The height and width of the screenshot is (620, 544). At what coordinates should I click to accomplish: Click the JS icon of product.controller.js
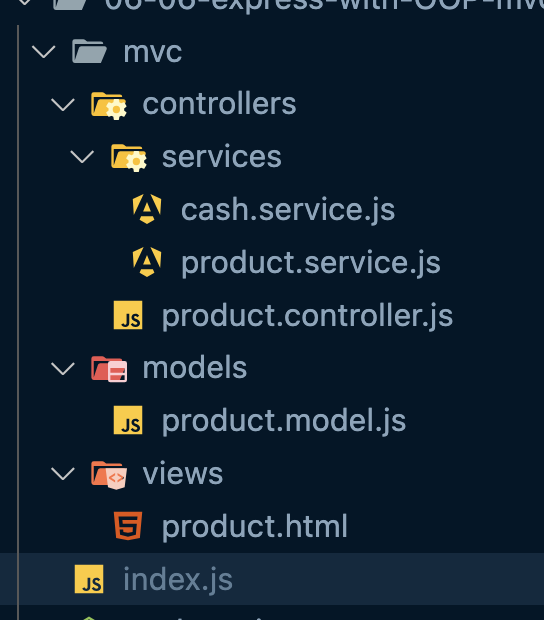pyautogui.click(x=128, y=315)
